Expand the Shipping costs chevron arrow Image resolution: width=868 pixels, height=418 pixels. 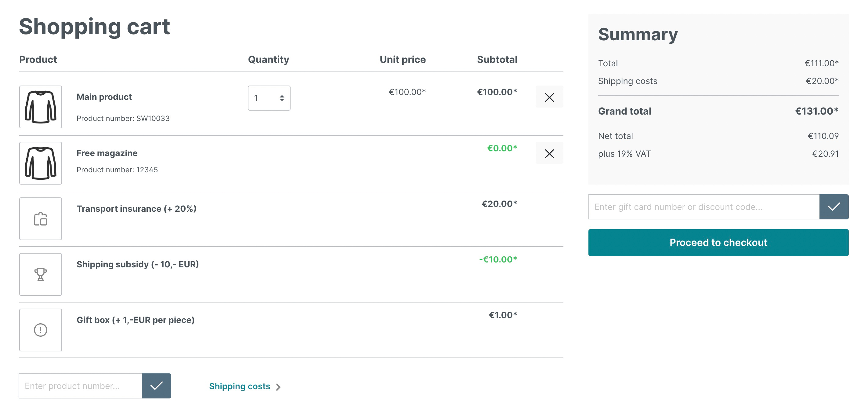tap(278, 387)
